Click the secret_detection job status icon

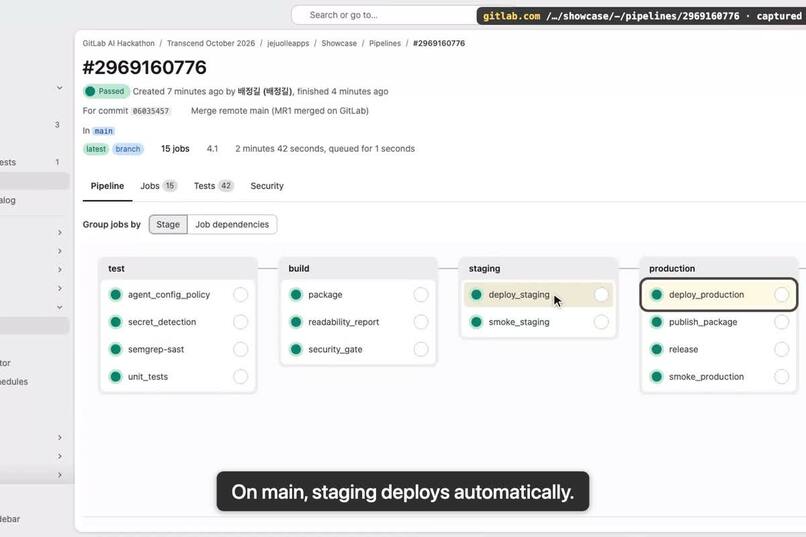[x=116, y=322]
